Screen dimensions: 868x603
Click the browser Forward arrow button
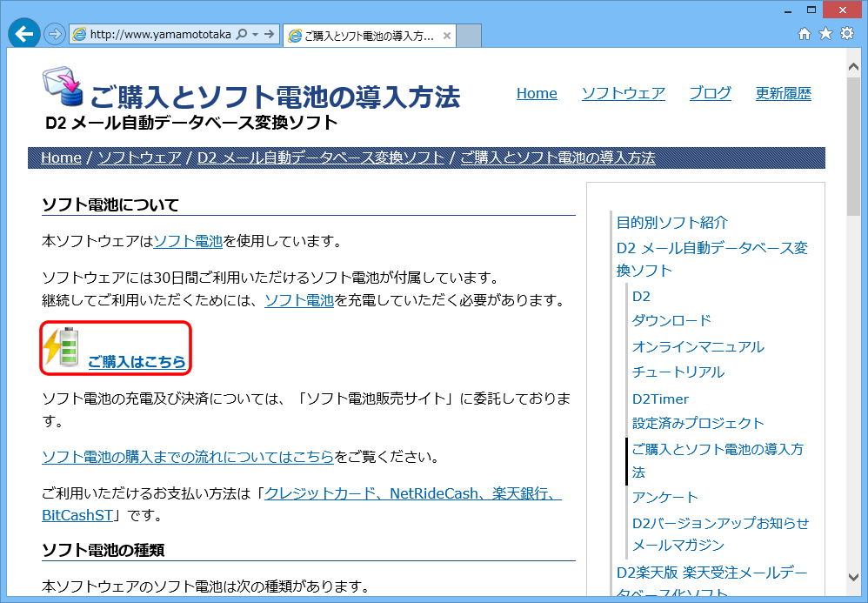coord(55,34)
